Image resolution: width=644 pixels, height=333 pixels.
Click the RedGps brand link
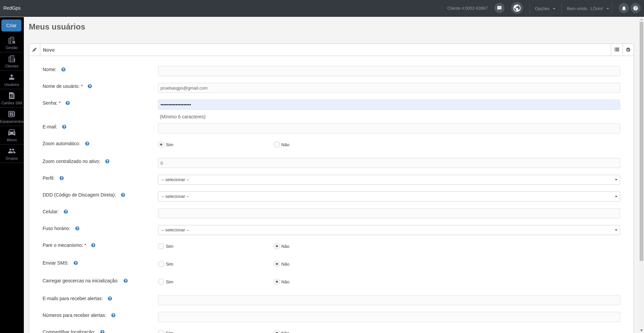tap(12, 8)
